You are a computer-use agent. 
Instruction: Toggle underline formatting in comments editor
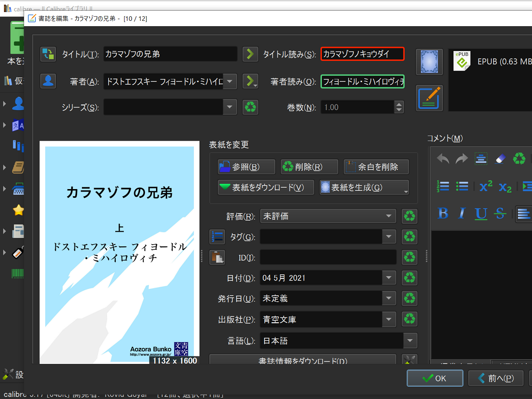(481, 213)
